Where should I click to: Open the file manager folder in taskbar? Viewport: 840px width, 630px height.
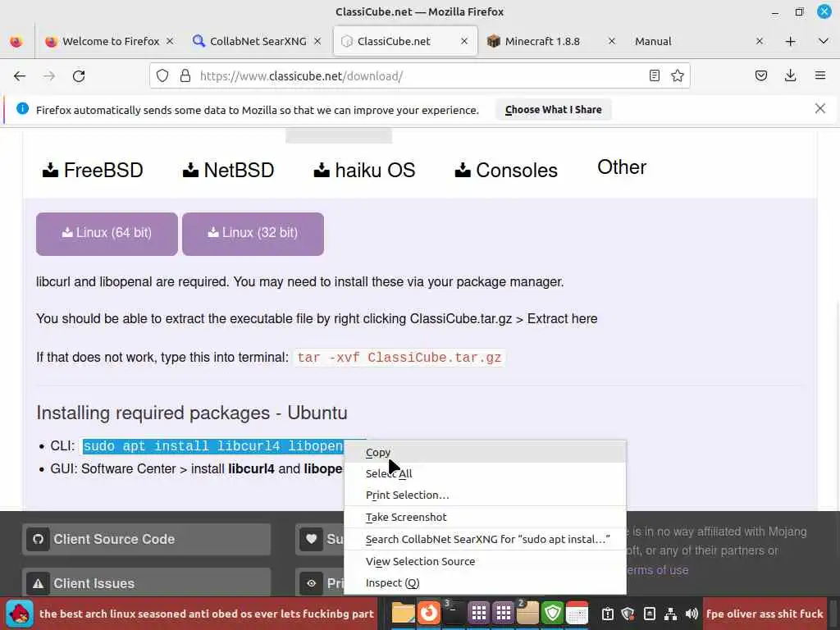coord(403,614)
